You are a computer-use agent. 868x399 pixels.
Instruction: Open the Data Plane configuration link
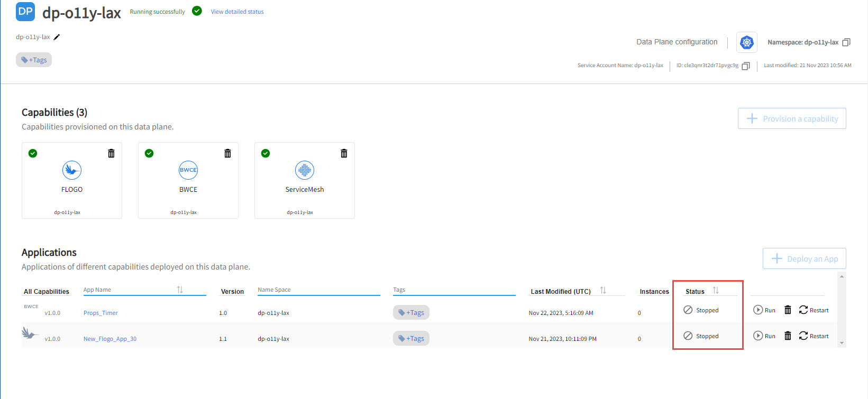click(x=677, y=42)
